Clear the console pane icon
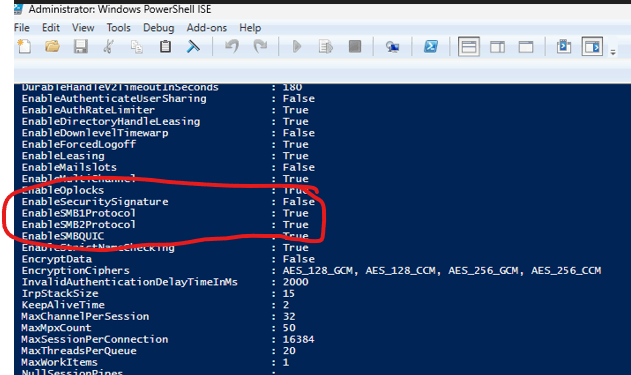The height and width of the screenshot is (375, 631). pyautogui.click(x=193, y=47)
